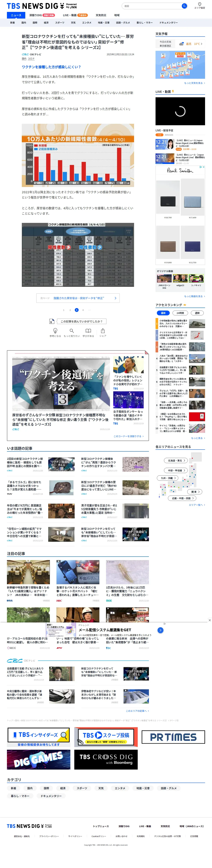Click プライバシーポリシー footer link

pyautogui.click(x=49, y=836)
